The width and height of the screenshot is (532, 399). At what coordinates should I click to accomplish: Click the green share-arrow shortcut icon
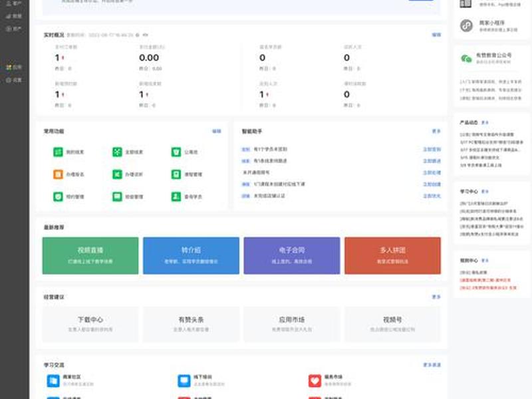[x=117, y=174]
